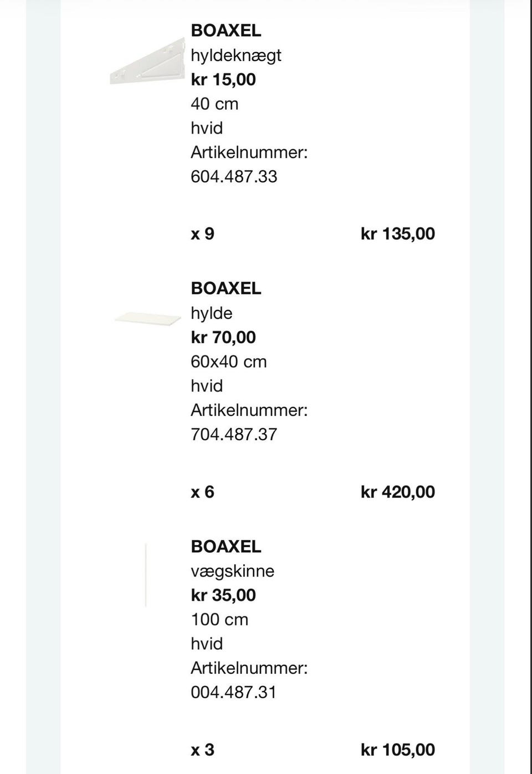Click the kr 420,00 line total
The image size is (532, 774).
(398, 492)
